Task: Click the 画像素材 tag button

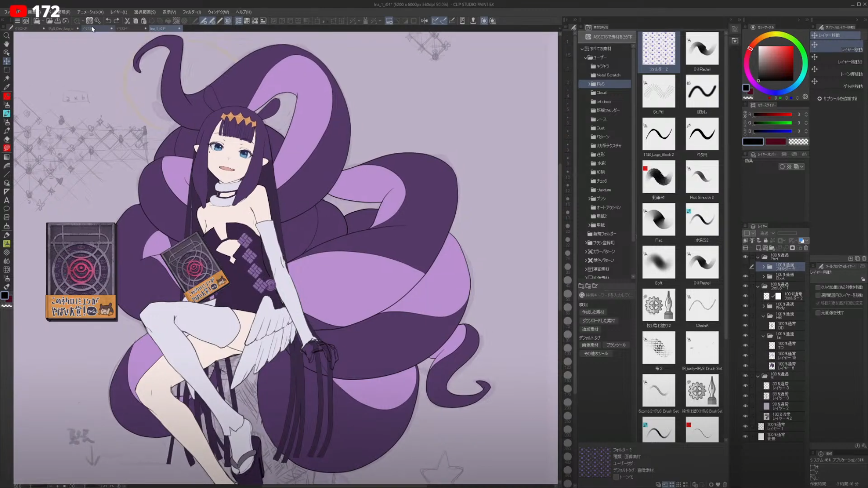Action: [590, 345]
